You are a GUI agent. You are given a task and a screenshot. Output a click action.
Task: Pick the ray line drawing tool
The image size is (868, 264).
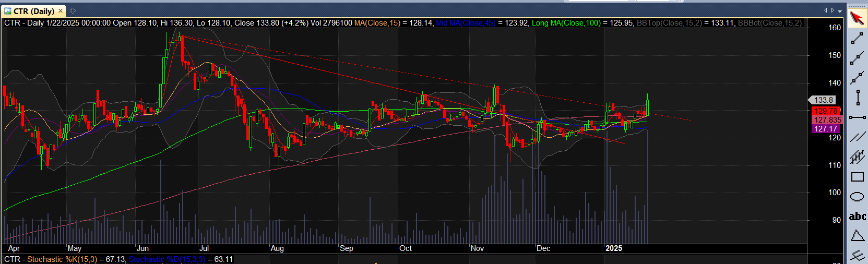point(857,58)
